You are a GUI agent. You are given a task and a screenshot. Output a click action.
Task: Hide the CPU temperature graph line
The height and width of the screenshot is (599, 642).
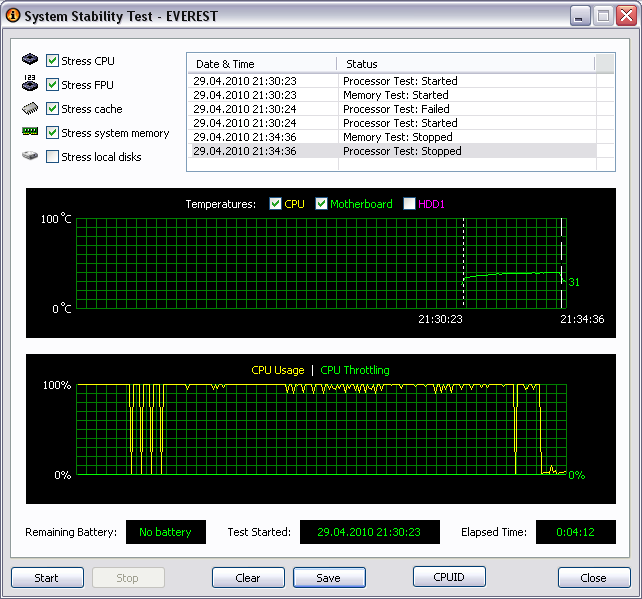[276, 203]
